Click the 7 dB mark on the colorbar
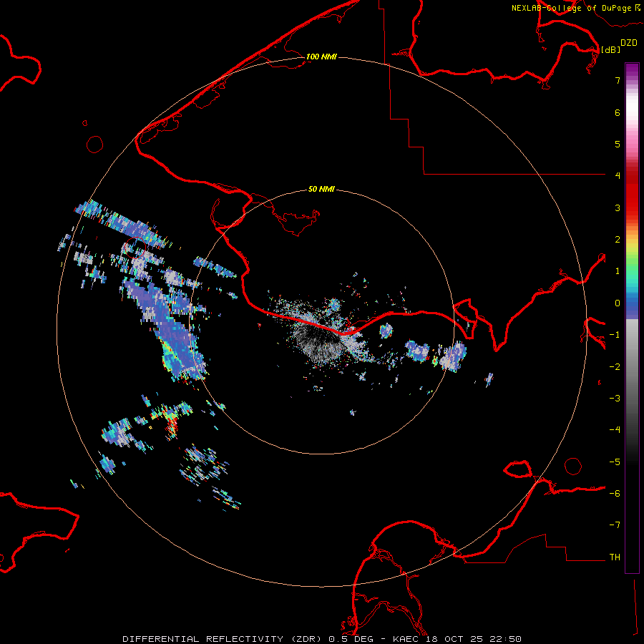The image size is (644, 644). [x=618, y=80]
